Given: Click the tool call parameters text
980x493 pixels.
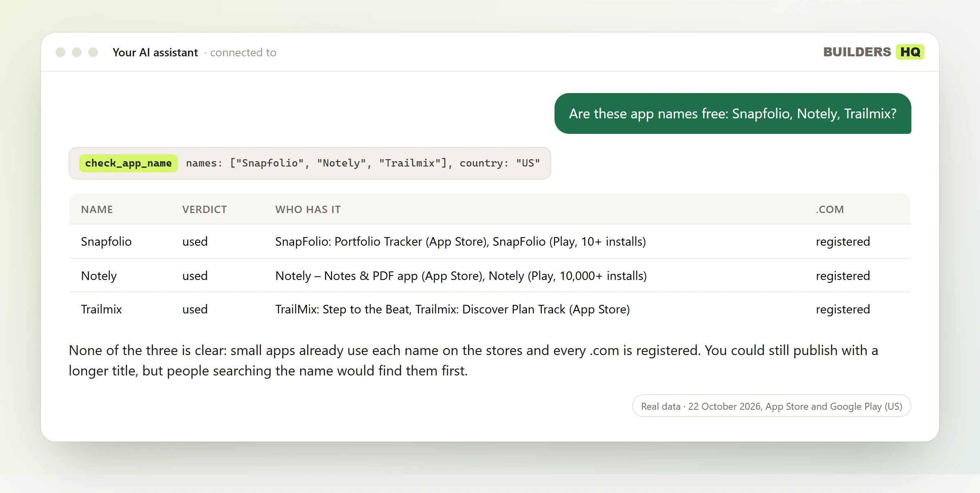Looking at the screenshot, I should [x=363, y=163].
